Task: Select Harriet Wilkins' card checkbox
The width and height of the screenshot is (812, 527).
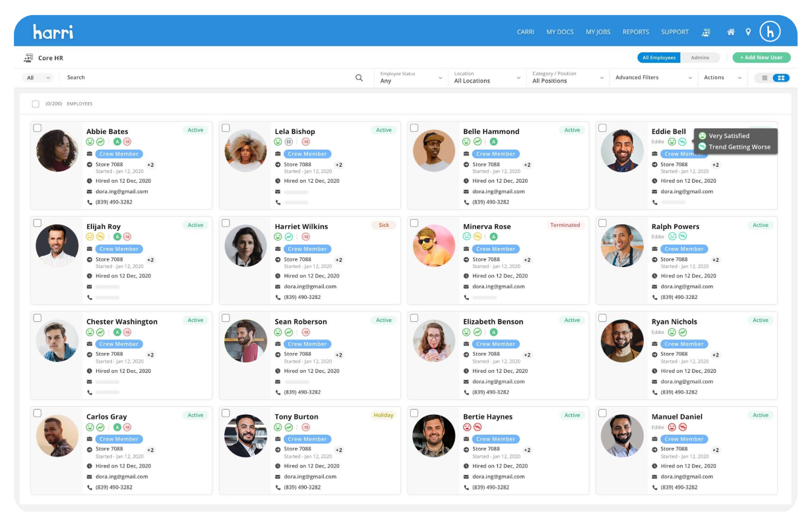Action: (226, 223)
